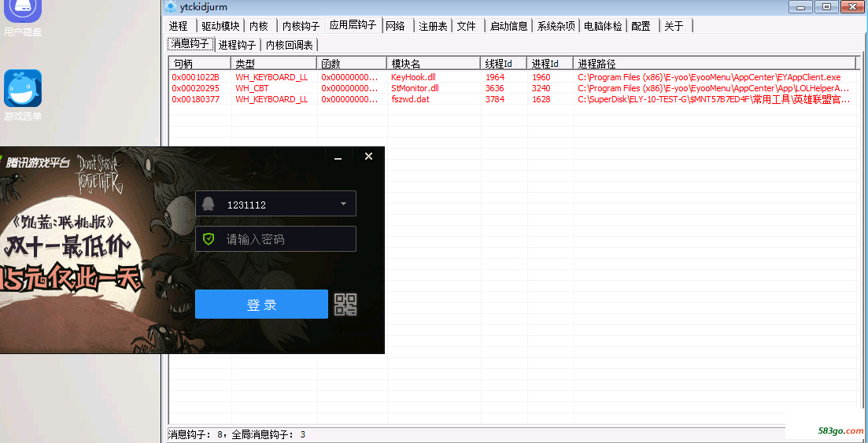Click process Id 3240 cell

coord(541,88)
